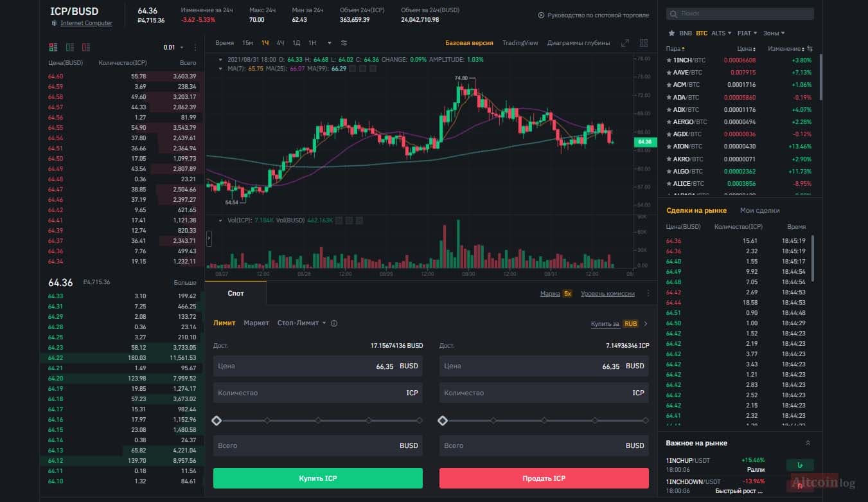Favorite the 1INCH/BTC pair star
The width and height of the screenshot is (868, 502).
pos(669,60)
